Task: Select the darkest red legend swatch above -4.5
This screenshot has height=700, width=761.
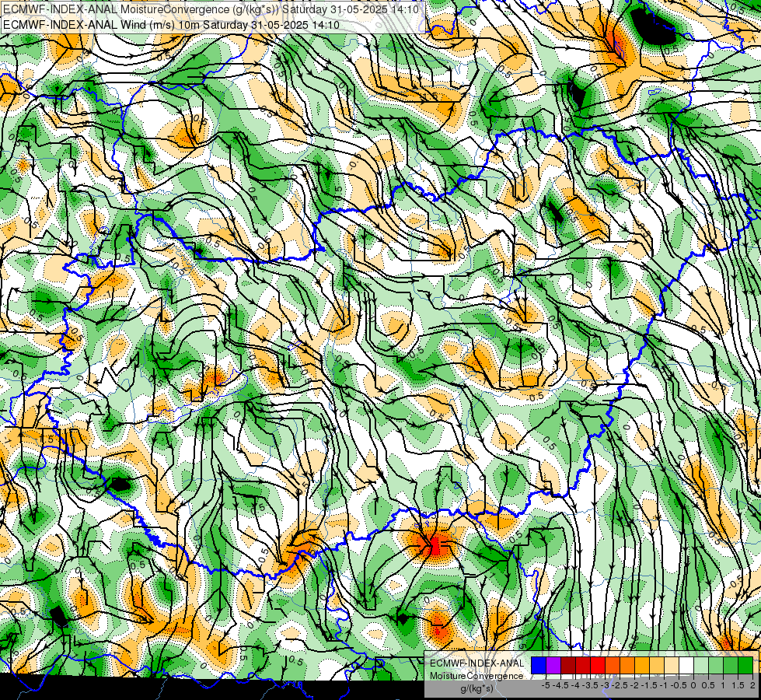Action: pyautogui.click(x=568, y=665)
